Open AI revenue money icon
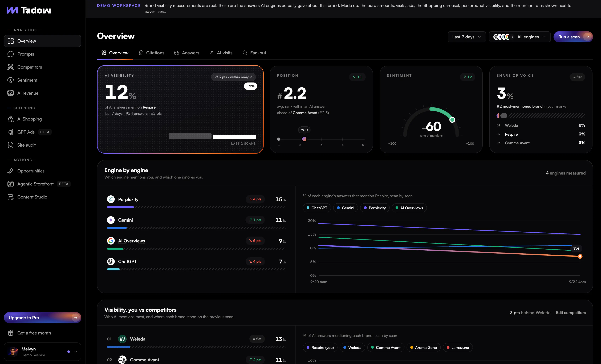Screen dimensions: 601x364 (x=10, y=93)
